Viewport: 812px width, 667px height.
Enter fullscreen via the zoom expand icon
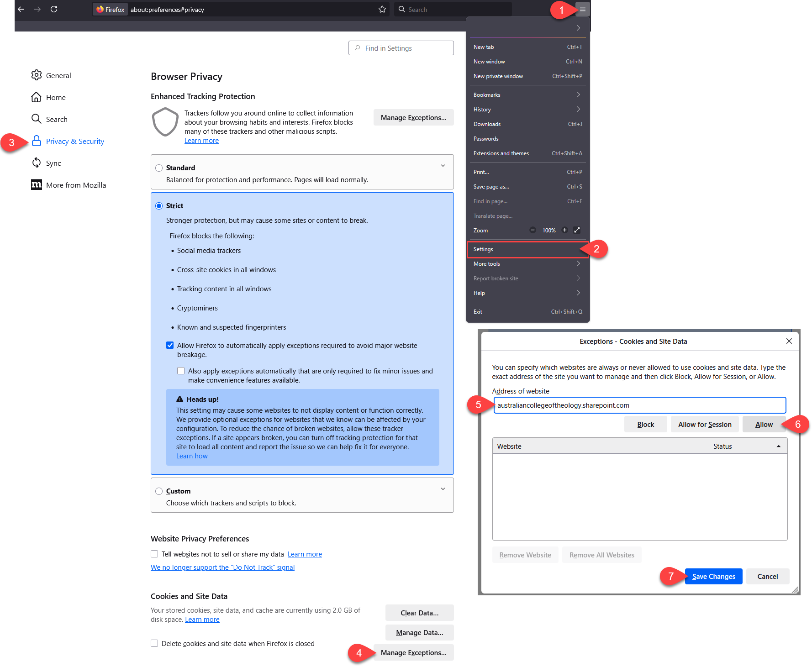[577, 230]
